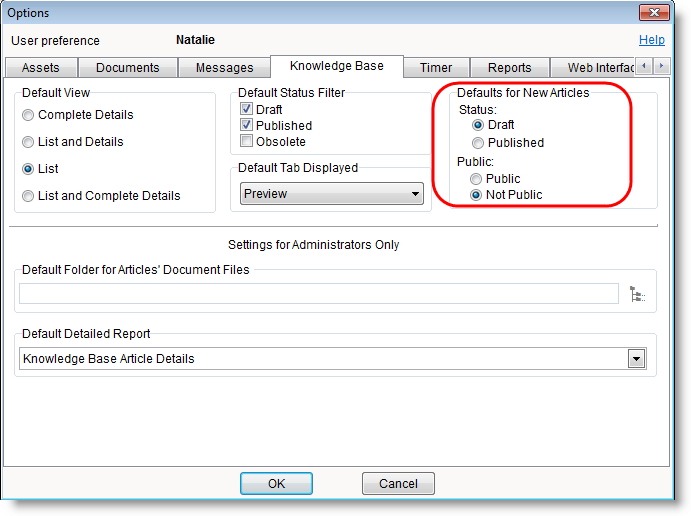Set new article status to Published
Viewport: 691px width, 516px height.
(478, 143)
